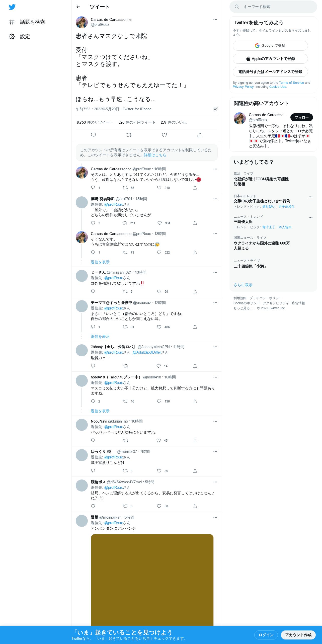Expand hidden replies under nob0418's reply
322x644 pixels.
(x=100, y=411)
